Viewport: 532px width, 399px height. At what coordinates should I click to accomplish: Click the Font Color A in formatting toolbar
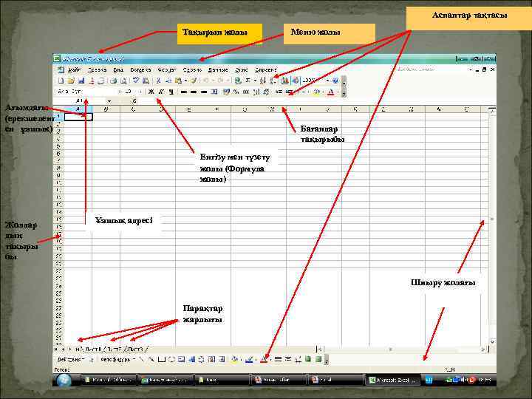pos(330,92)
